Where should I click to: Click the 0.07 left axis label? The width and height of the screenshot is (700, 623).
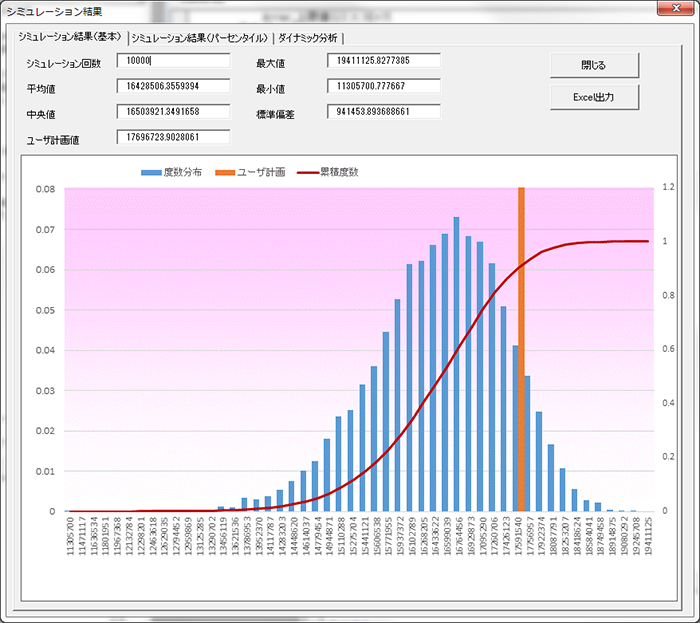point(45,230)
